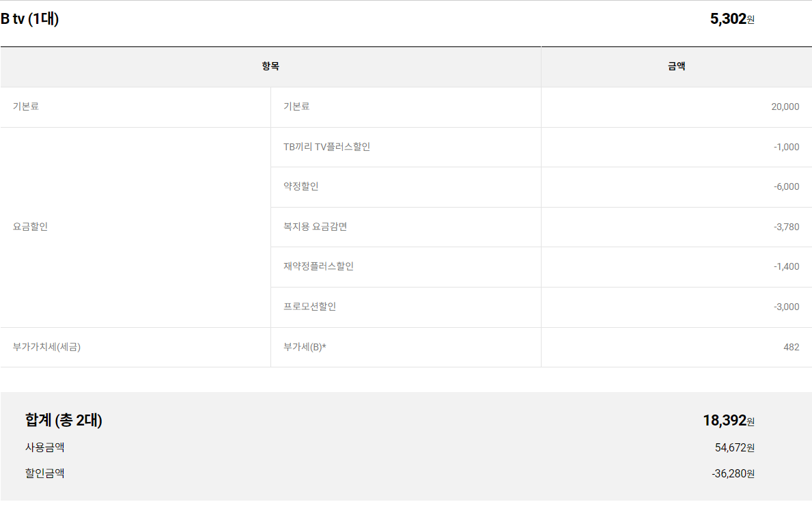Click the B tv (1대) section heading
Viewport: 812px width, 517px height.
tap(30, 19)
